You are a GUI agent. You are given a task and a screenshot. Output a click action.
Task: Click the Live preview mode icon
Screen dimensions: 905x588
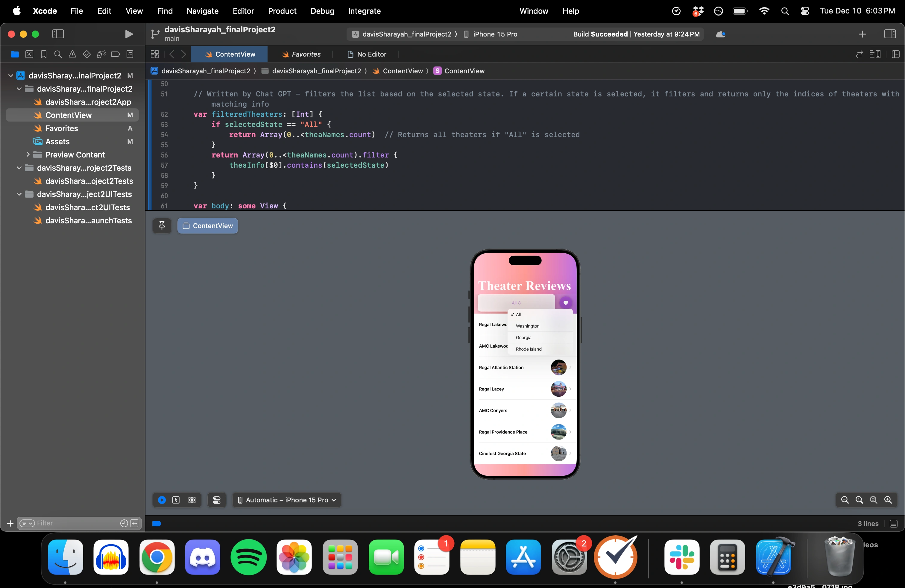pos(162,500)
